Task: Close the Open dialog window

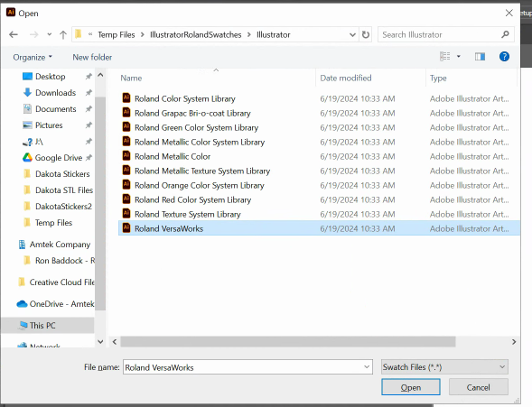Action: coord(509,13)
